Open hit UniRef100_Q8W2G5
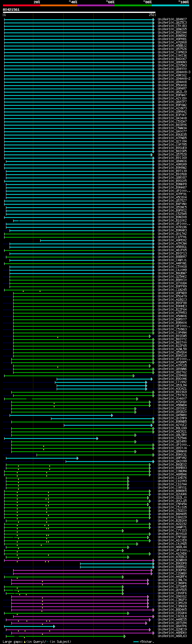Screen dimensions: 192x644 (172, 29)
